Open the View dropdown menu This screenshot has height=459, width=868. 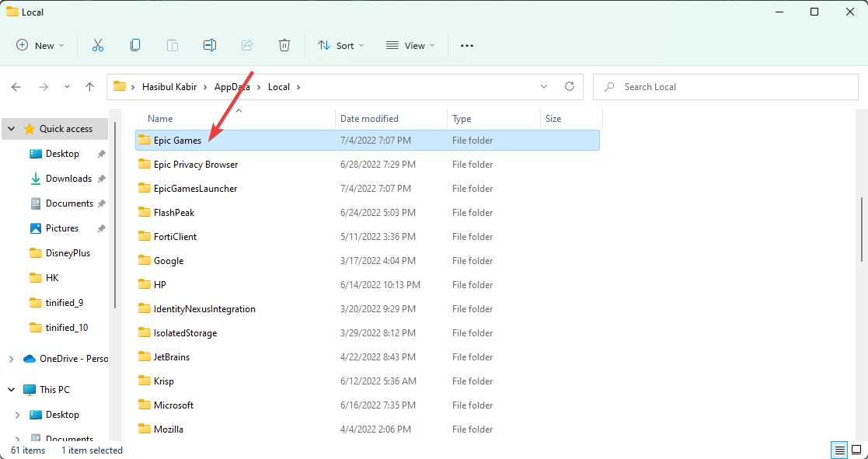pos(410,45)
